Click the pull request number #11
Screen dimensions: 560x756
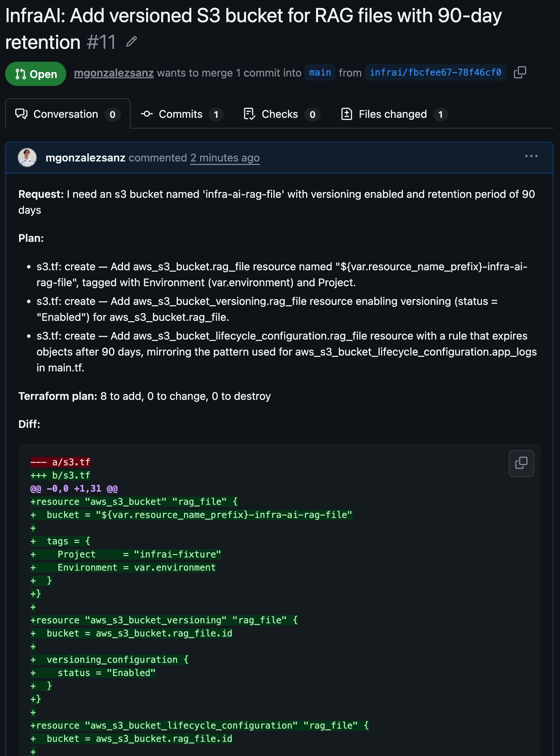tap(101, 42)
